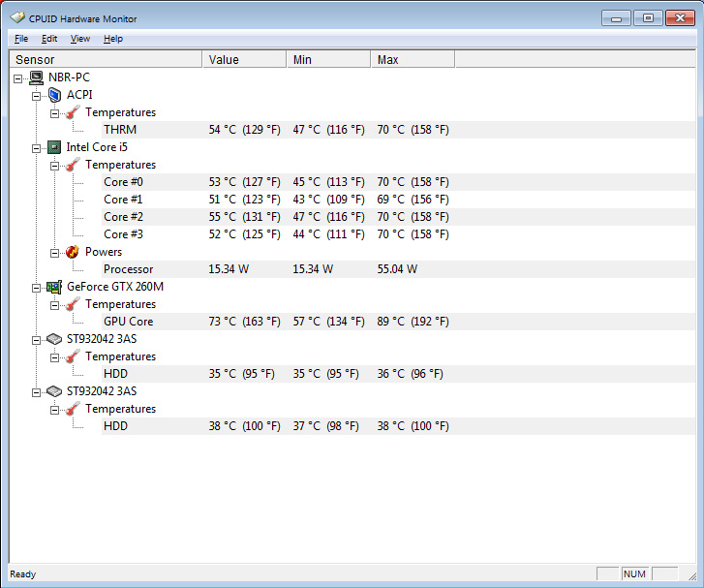Click the GeForce GTX 260M graphics card icon
Image resolution: width=704 pixels, height=588 pixels.
tap(54, 287)
